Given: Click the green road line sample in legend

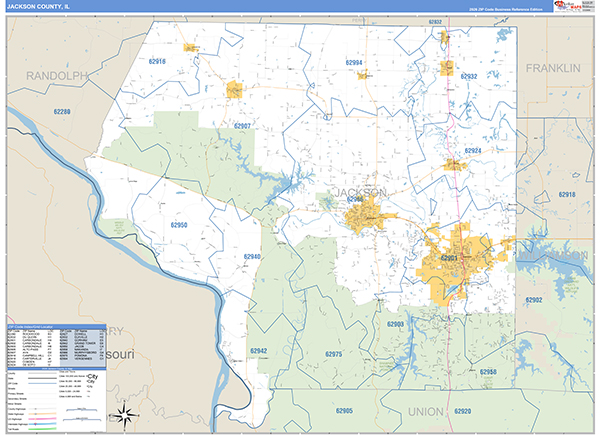Looking at the screenshot, I should click(x=42, y=429).
